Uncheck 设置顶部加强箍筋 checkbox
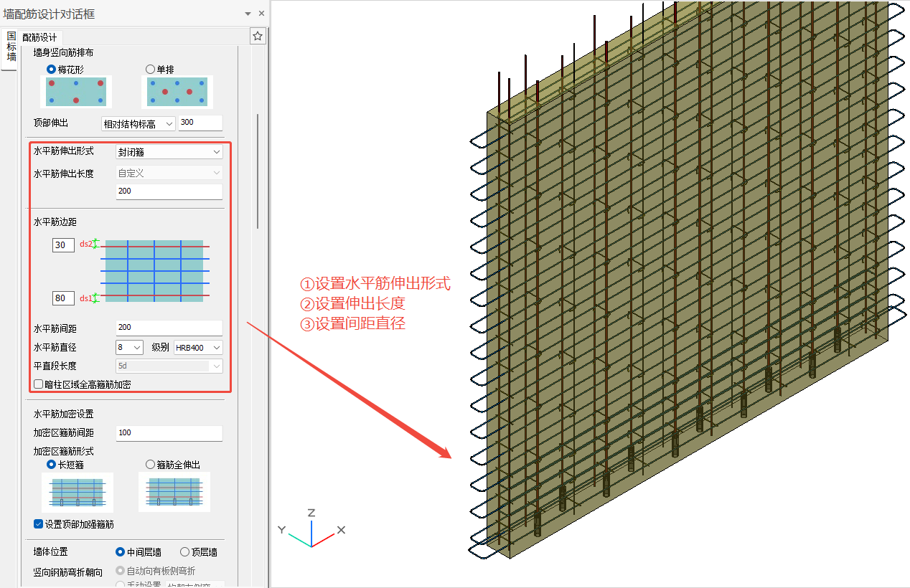 (x=39, y=524)
